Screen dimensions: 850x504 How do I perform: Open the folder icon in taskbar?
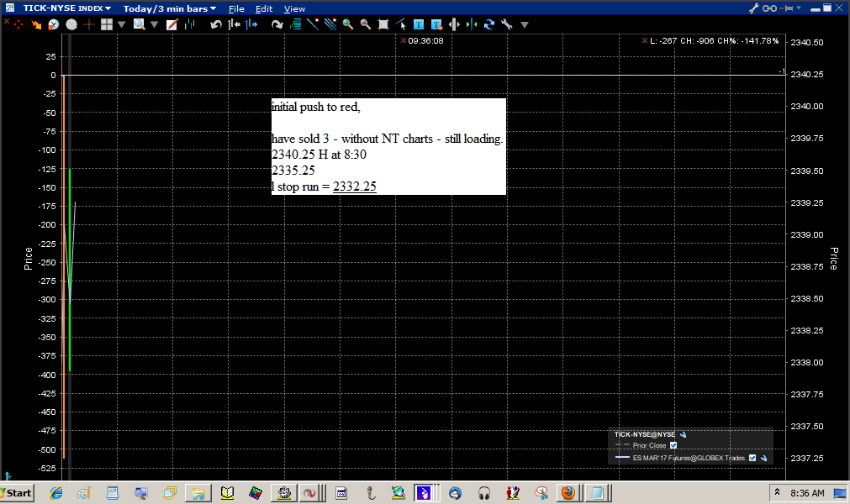[x=198, y=493]
